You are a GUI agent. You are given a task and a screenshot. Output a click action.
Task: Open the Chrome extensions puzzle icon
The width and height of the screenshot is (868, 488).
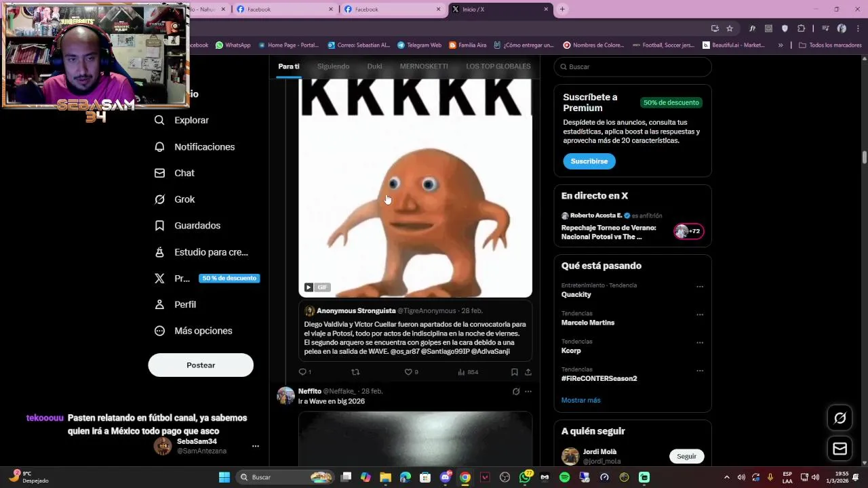802,28
